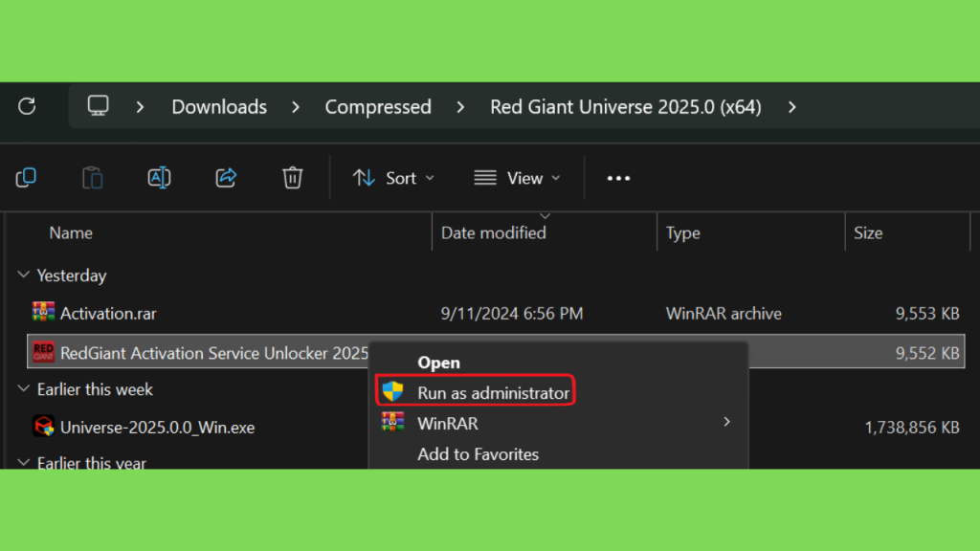Click the 9,553 KB size cell
The width and height of the screenshot is (980, 551).
927,313
